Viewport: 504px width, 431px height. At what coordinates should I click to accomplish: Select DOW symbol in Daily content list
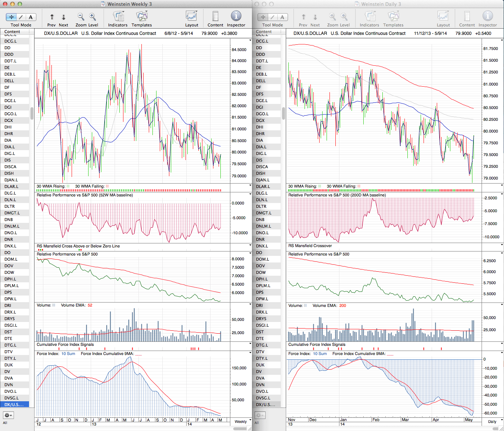point(261,272)
